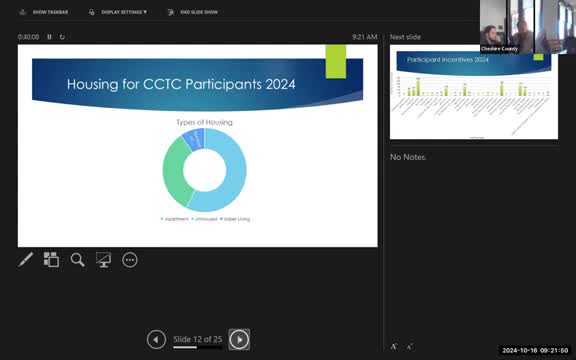Open more slide show options ellipsis
Image resolution: width=576 pixels, height=360 pixels.
click(130, 260)
